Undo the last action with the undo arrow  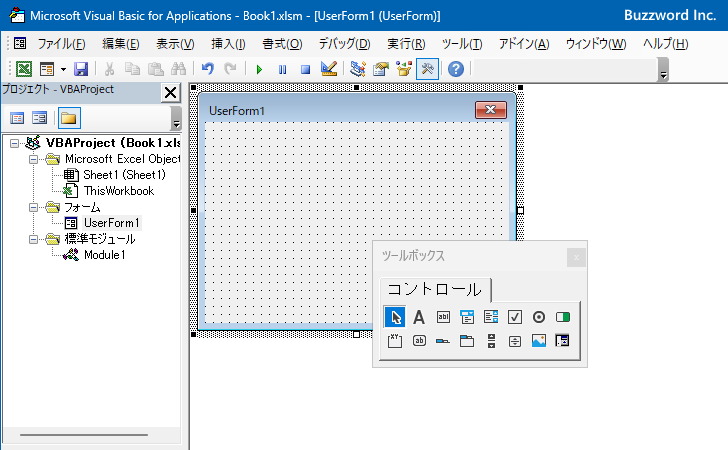(208, 69)
